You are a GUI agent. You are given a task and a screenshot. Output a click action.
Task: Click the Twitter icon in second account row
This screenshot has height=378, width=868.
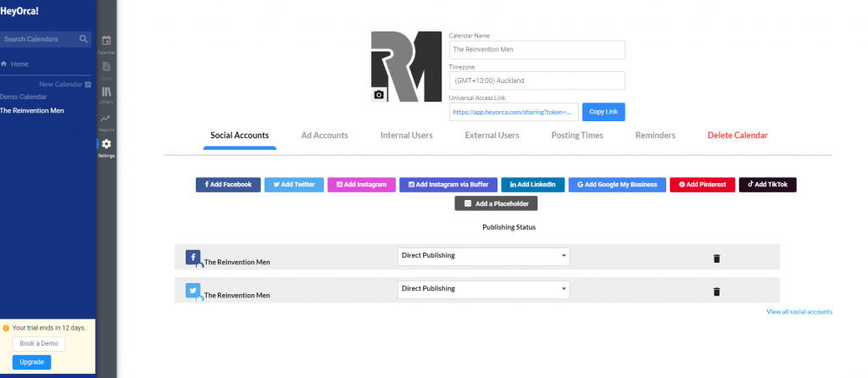pos(192,291)
